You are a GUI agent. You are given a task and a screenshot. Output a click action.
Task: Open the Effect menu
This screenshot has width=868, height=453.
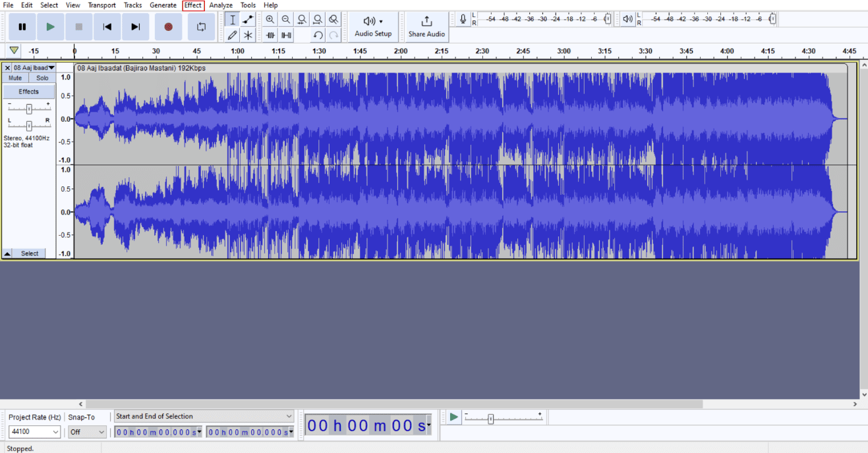(x=192, y=5)
